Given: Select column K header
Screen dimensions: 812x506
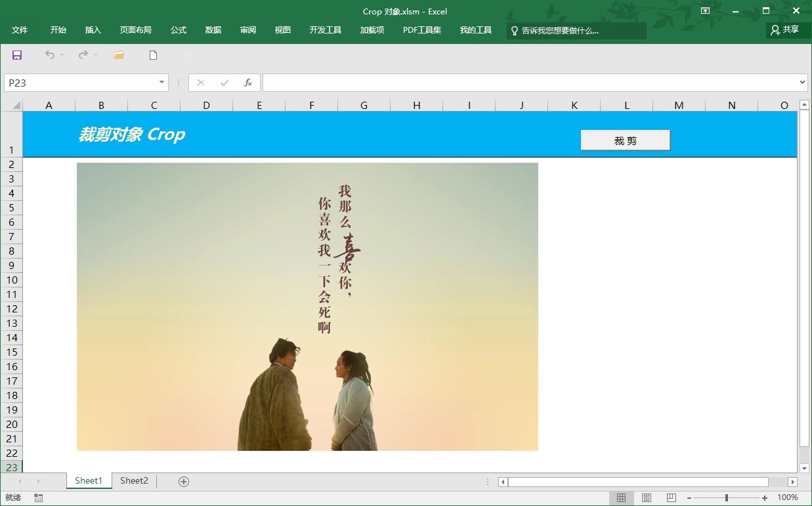Looking at the screenshot, I should [x=574, y=105].
